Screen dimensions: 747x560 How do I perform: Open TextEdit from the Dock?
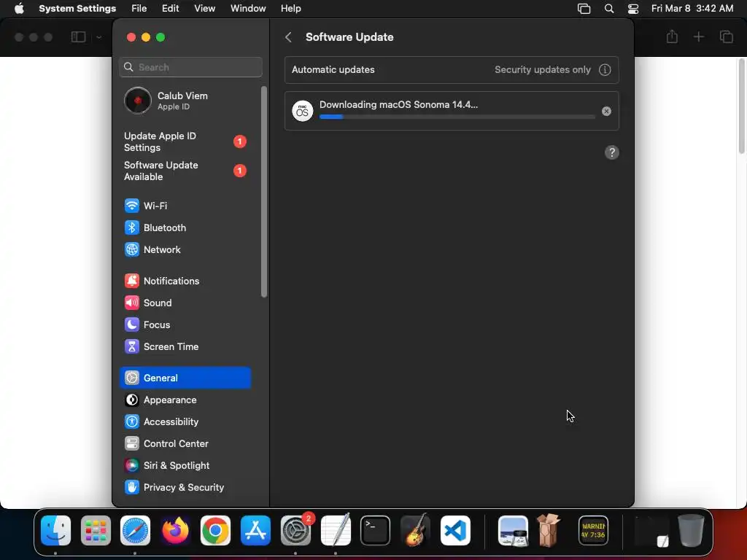click(336, 530)
